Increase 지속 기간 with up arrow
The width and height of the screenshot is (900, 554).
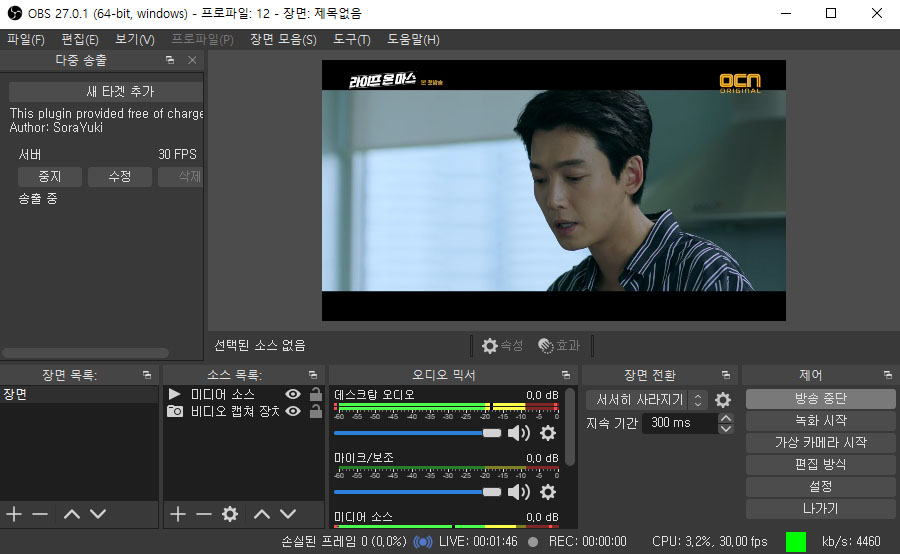tap(726, 418)
